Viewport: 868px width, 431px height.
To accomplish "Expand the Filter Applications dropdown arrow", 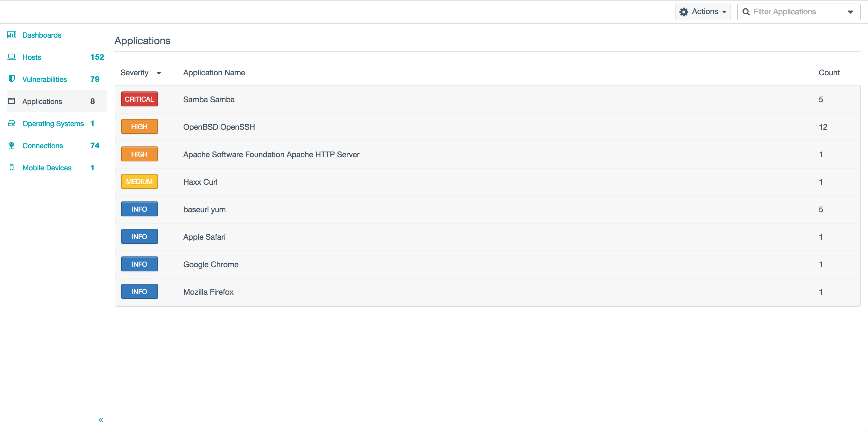I will [850, 12].
